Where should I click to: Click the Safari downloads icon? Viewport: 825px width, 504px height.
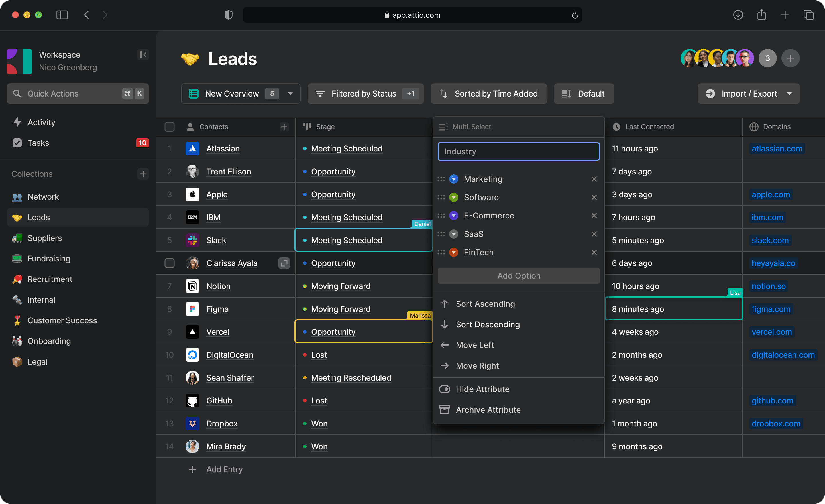(x=738, y=15)
